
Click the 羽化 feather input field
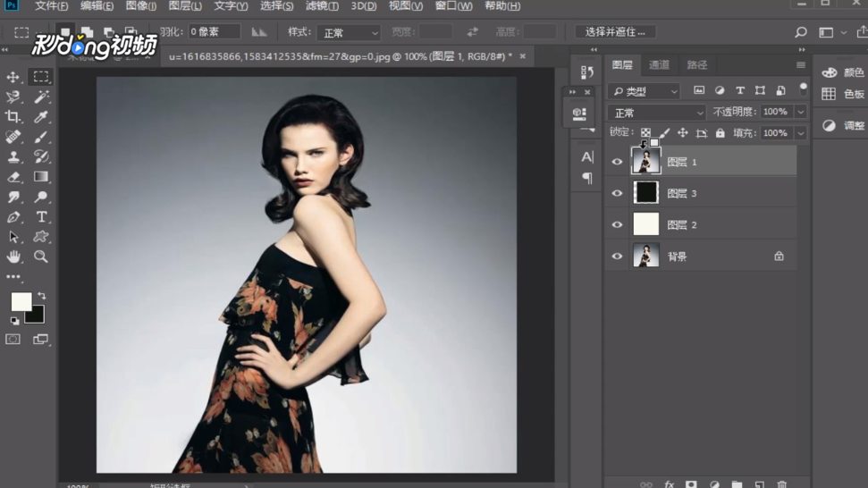coord(215,32)
